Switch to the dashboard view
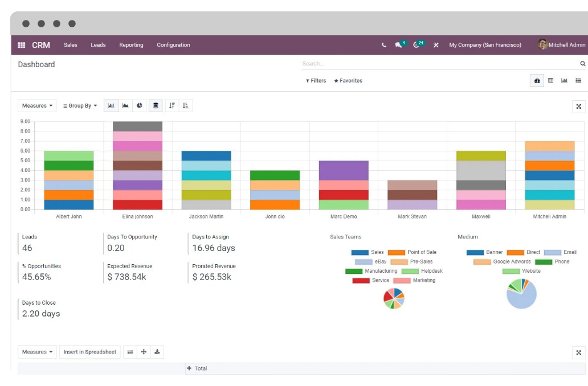The height and width of the screenshot is (386, 588). click(x=537, y=81)
